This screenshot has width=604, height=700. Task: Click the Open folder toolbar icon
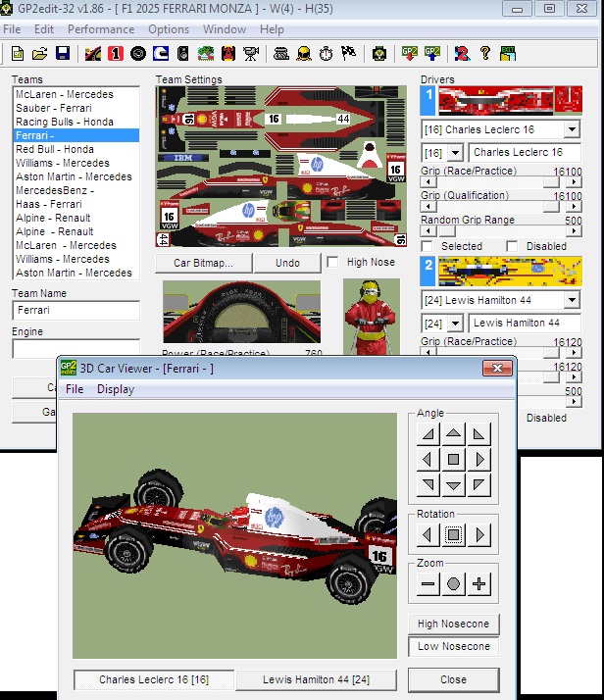click(40, 53)
